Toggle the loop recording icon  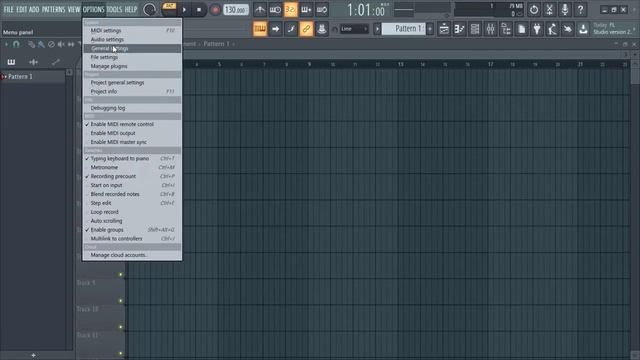(322, 9)
